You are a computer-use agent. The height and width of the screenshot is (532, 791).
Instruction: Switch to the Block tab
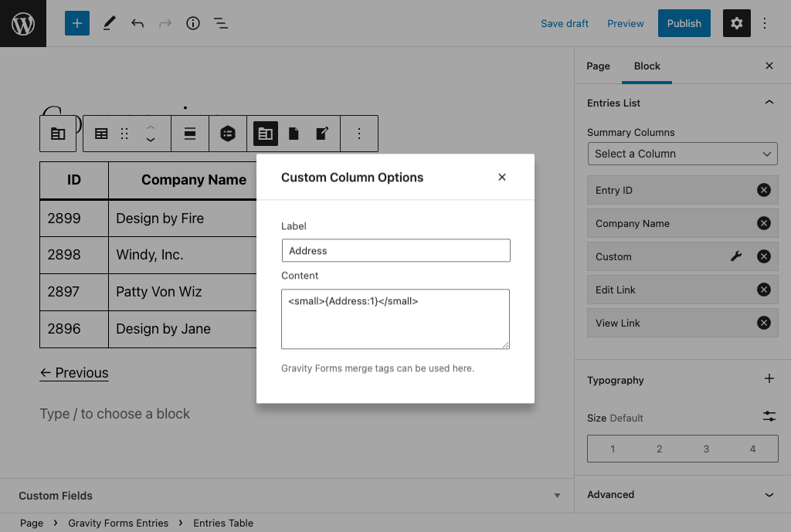(x=647, y=66)
